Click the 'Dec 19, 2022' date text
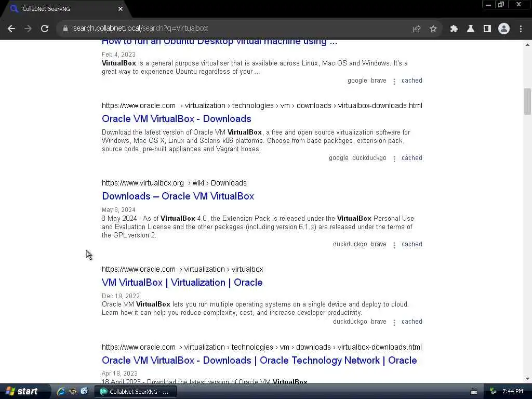532x399 pixels. pyautogui.click(x=121, y=296)
